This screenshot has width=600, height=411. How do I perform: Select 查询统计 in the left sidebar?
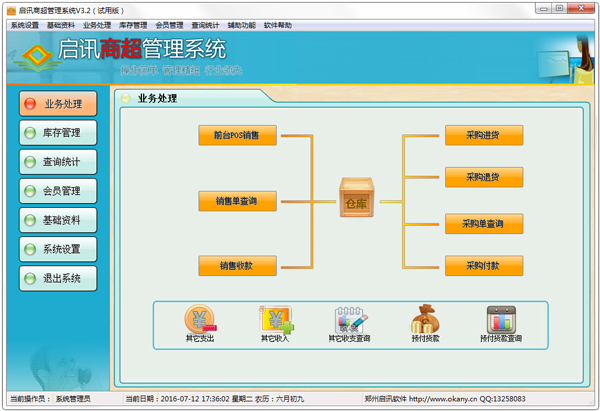coord(57,161)
